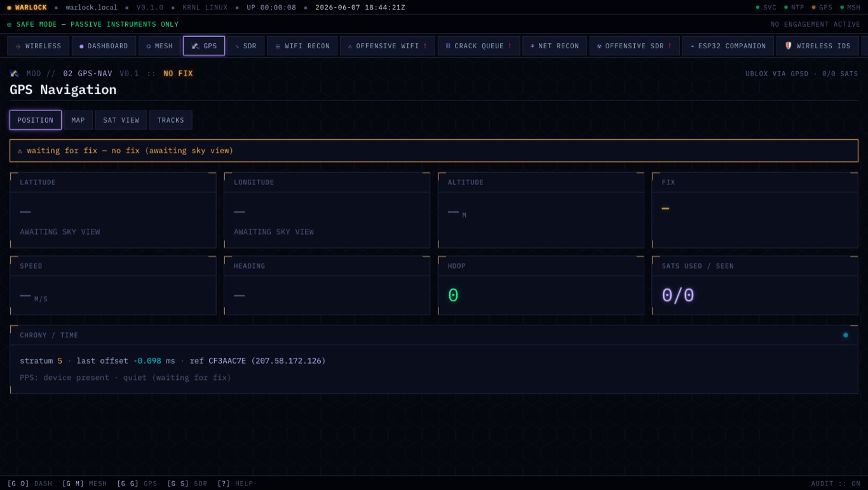Open the Wireless module tab
Screen dimensions: 868x490
38,46
